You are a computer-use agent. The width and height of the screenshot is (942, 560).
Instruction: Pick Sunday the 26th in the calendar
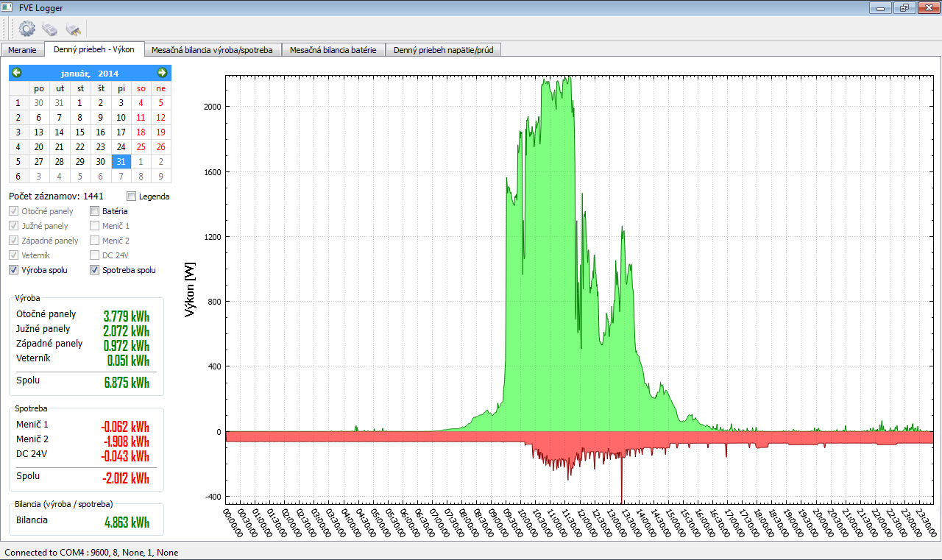[x=160, y=147]
